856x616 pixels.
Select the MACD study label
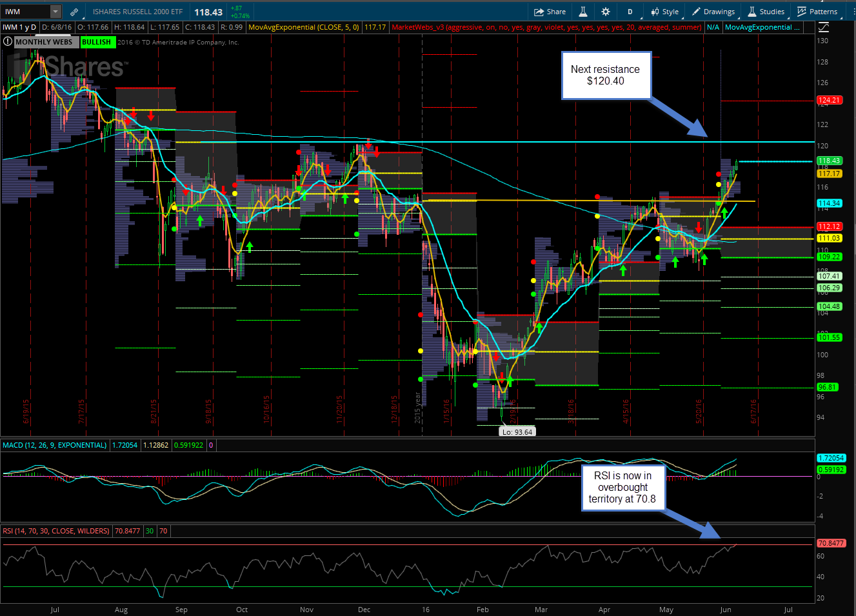pyautogui.click(x=55, y=445)
